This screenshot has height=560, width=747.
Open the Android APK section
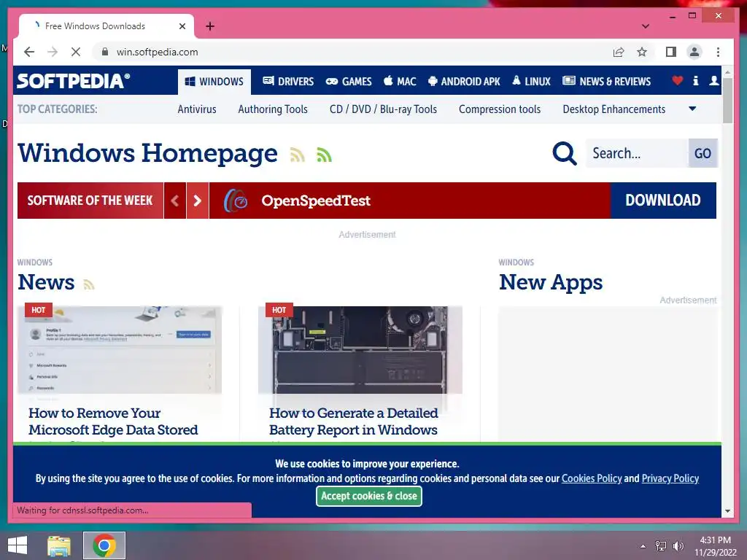(x=464, y=82)
